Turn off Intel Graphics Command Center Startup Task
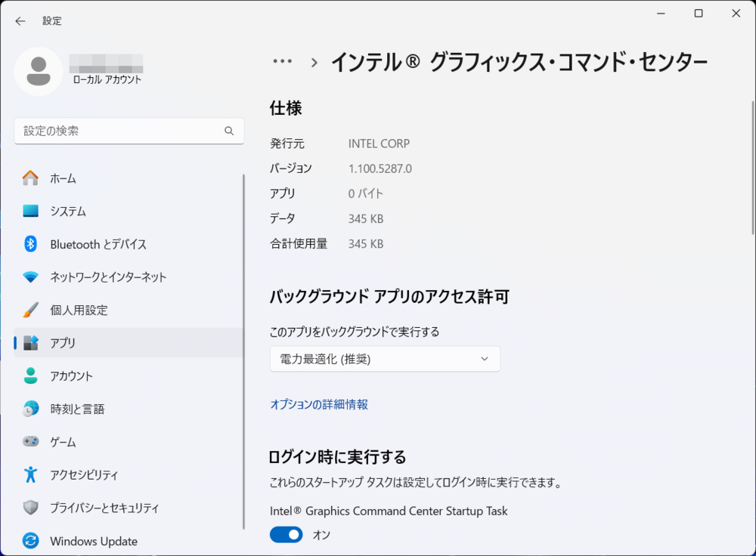Screen dimensions: 756x556 tap(287, 535)
